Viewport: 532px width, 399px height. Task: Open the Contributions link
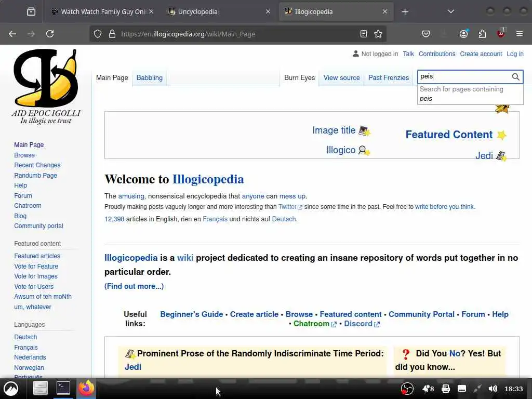tap(436, 54)
